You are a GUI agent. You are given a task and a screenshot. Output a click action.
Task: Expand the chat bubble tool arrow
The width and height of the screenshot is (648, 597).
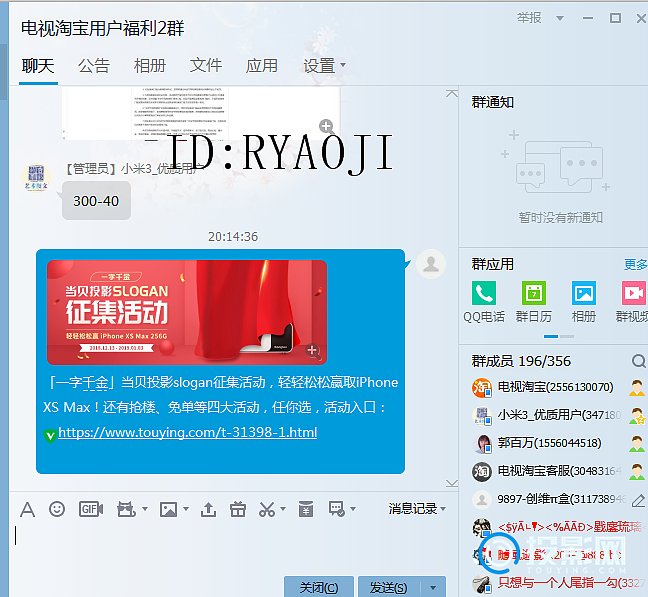point(353,509)
